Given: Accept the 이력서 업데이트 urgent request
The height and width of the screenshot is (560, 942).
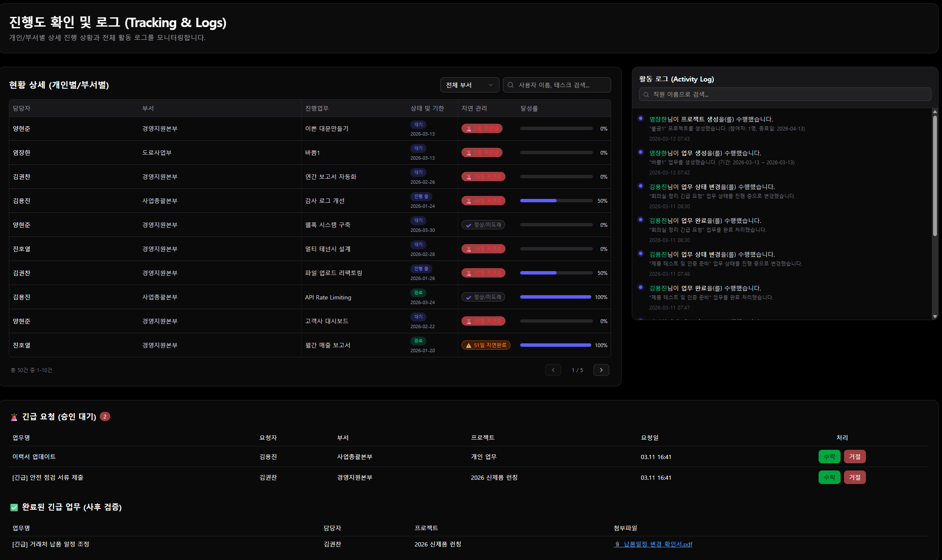Looking at the screenshot, I should click(829, 457).
